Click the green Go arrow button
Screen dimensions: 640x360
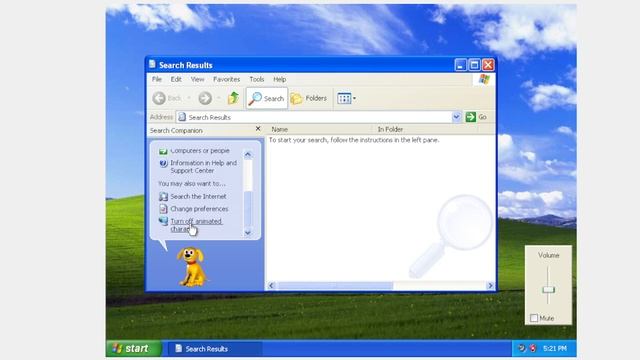pyautogui.click(x=471, y=117)
